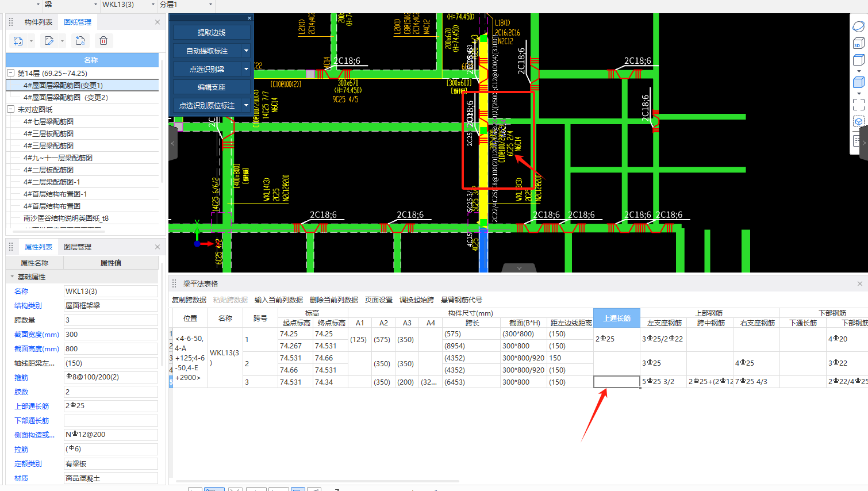
Task: Click 删除当前列数据 in the table toolbar
Action: [x=334, y=300]
